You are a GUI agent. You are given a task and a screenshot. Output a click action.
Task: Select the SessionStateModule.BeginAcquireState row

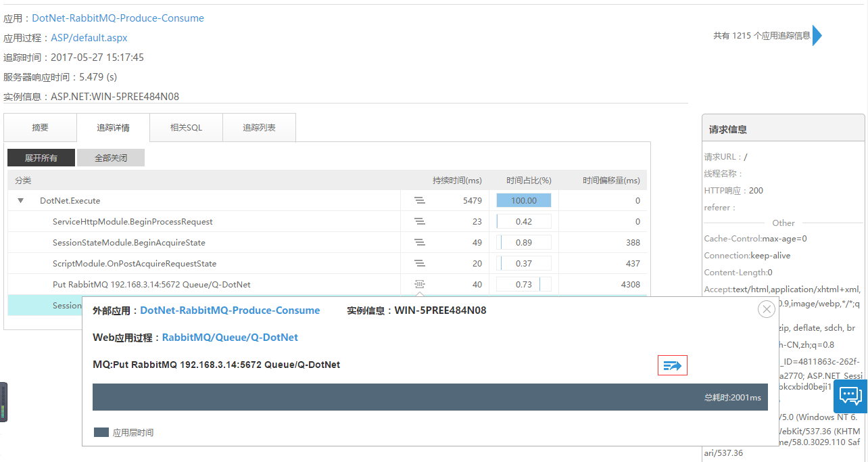[327, 242]
